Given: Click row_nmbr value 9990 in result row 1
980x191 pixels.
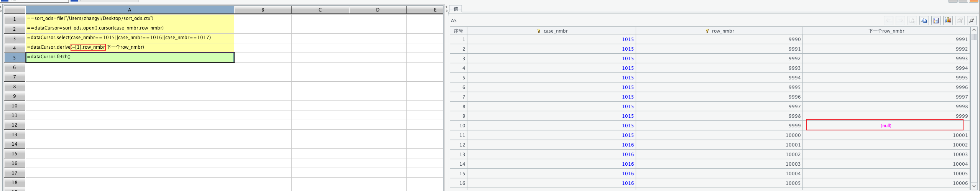Looking at the screenshot, I should (x=719, y=39).
